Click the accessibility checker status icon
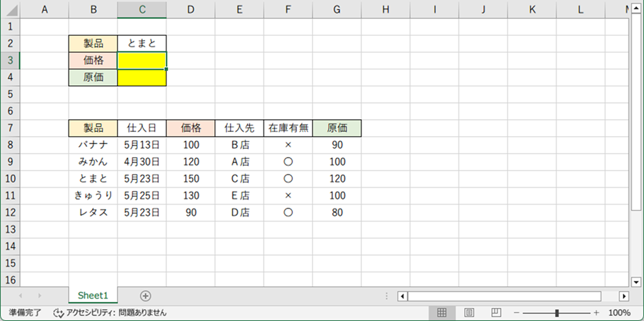Viewport: 644px width, 321px height. tap(58, 313)
